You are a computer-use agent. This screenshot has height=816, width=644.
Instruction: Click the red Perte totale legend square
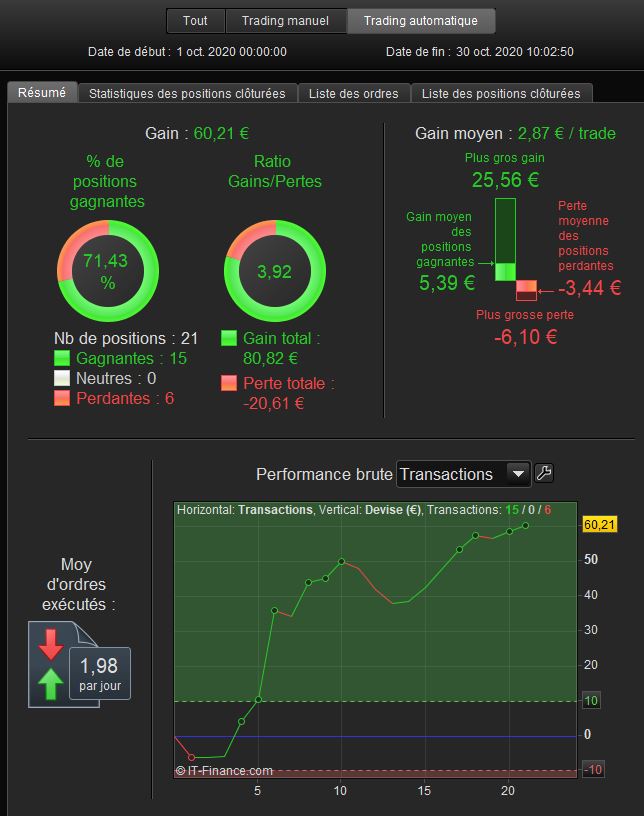[x=229, y=383]
